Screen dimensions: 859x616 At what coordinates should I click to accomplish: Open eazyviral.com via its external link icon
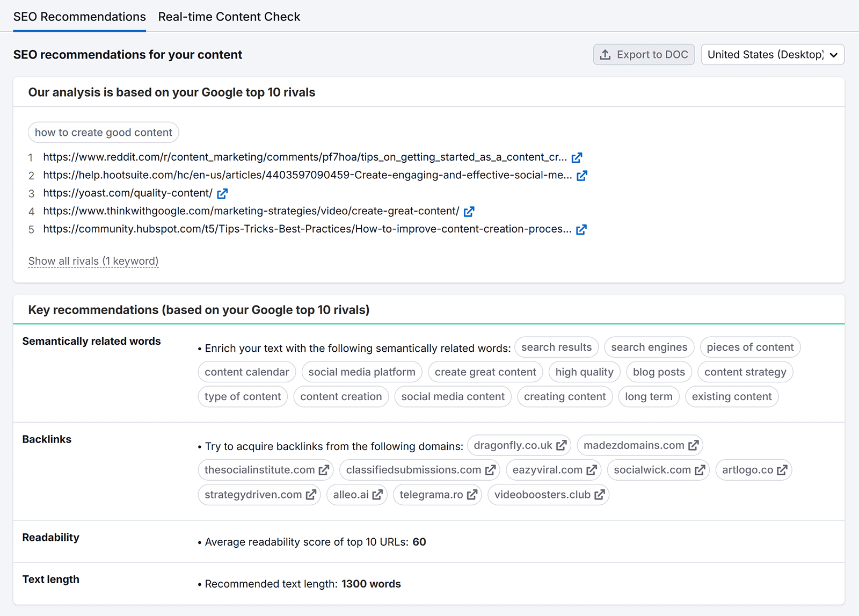591,469
